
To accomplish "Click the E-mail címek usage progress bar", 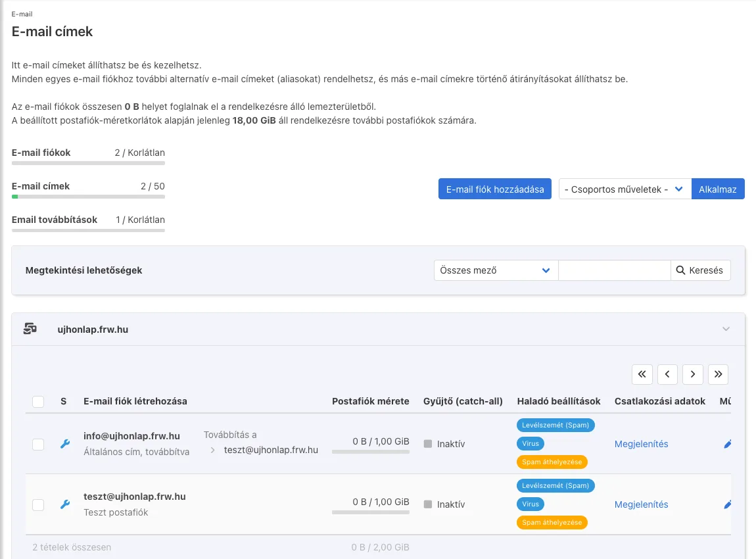I will tap(88, 197).
